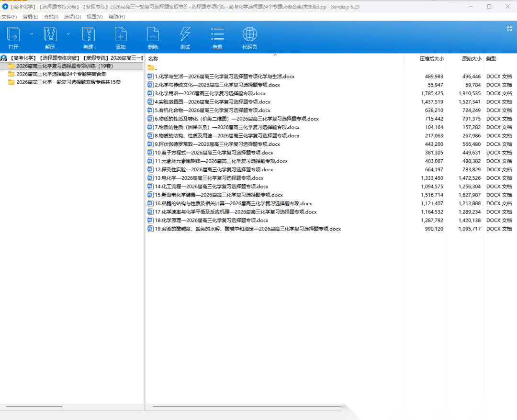Click the Open (打开) toolbar icon
This screenshot has height=420, width=517.
click(x=13, y=34)
